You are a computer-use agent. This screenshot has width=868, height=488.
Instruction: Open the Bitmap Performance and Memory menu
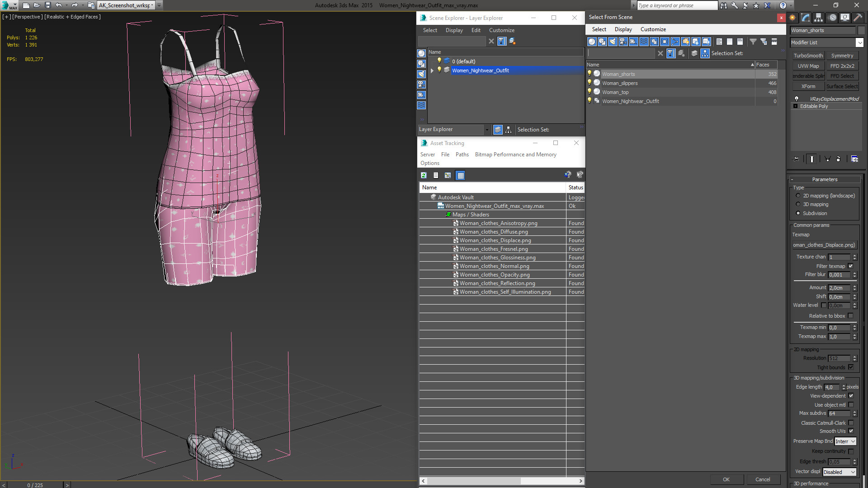pyautogui.click(x=515, y=155)
